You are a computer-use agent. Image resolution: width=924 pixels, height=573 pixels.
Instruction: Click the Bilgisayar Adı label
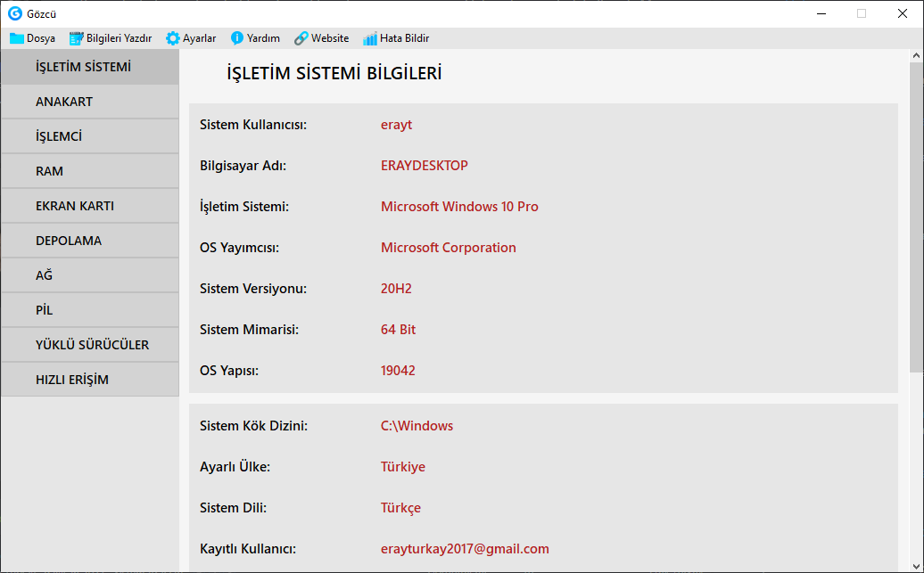243,166
